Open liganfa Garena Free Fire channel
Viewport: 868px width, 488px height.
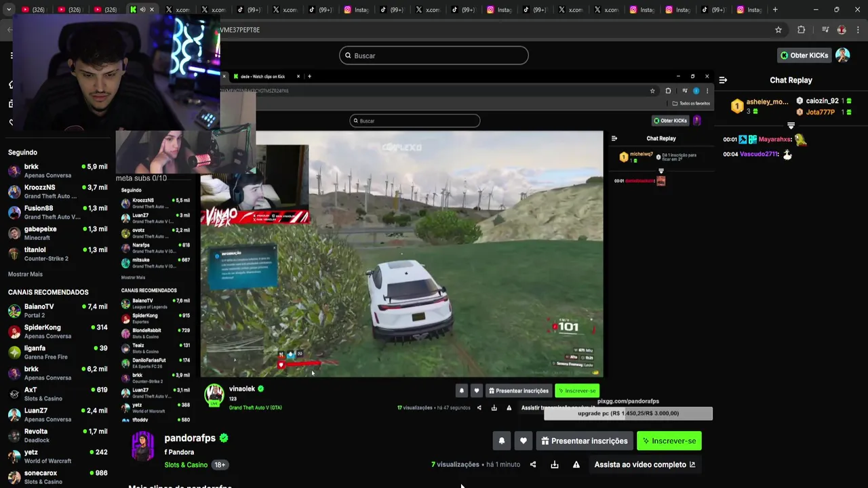58,352
